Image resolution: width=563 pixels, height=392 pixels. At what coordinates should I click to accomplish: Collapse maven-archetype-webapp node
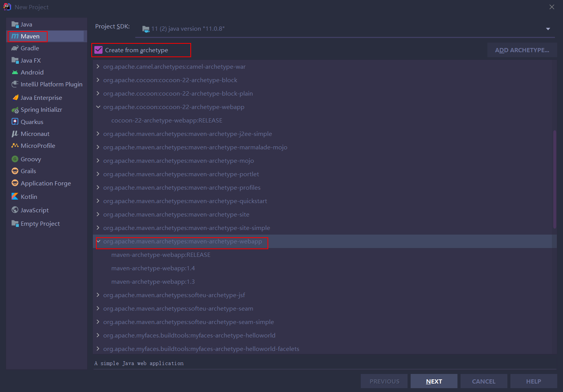pyautogui.click(x=98, y=241)
